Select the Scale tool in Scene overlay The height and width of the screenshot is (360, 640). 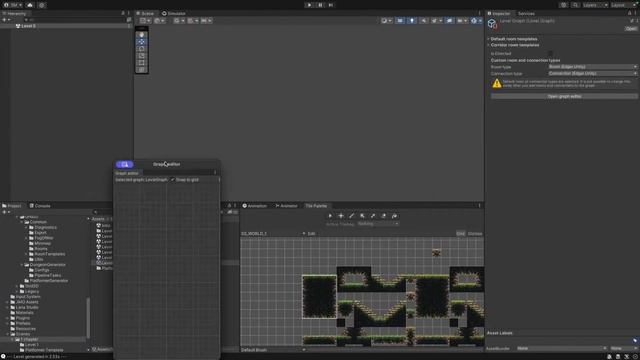pos(142,56)
